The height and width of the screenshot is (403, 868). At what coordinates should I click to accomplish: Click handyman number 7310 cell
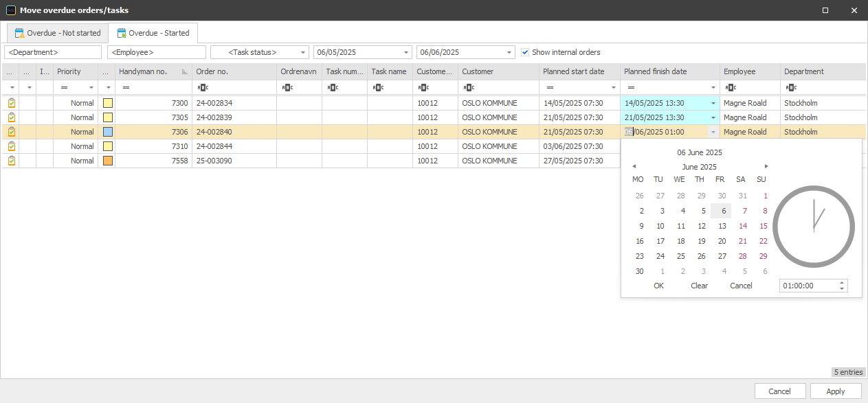pyautogui.click(x=153, y=146)
